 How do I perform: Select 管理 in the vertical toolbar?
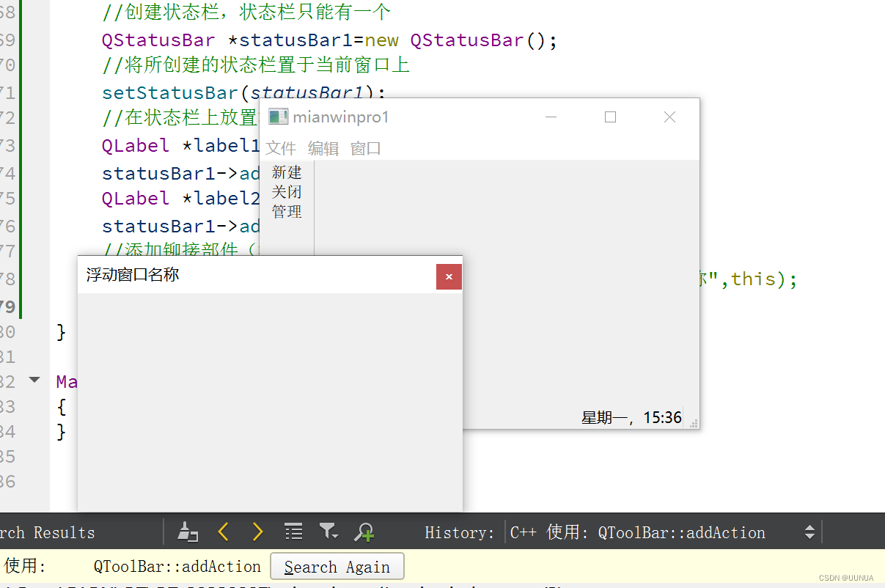tap(287, 212)
